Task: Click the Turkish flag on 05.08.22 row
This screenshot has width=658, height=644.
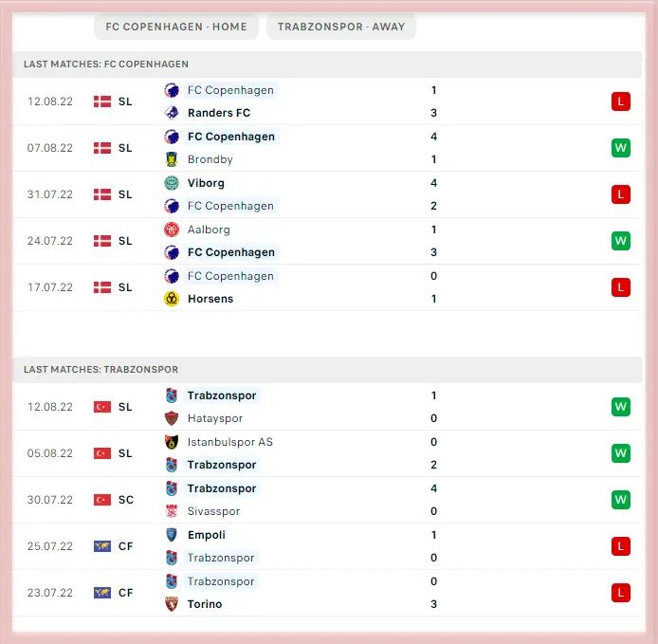Action: 102,453
